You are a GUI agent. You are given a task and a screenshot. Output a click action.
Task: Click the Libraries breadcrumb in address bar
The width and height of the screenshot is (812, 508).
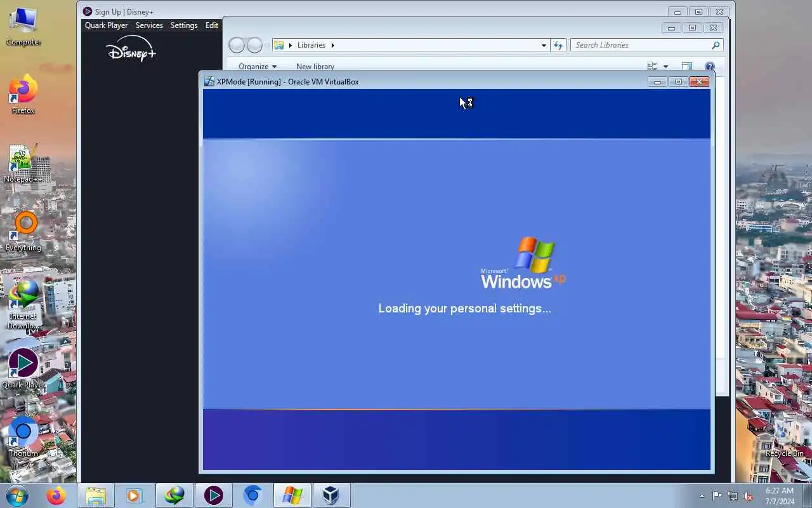311,45
